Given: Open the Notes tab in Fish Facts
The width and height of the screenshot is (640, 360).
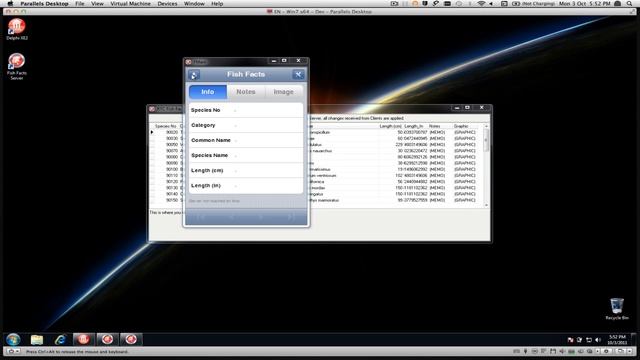Looking at the screenshot, I should coord(246,92).
